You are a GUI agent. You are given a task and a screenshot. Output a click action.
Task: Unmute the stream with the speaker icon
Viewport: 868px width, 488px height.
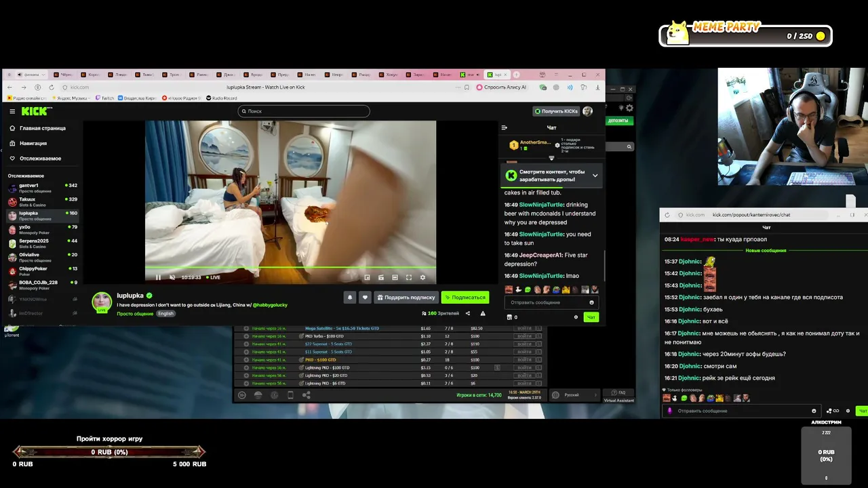click(172, 277)
